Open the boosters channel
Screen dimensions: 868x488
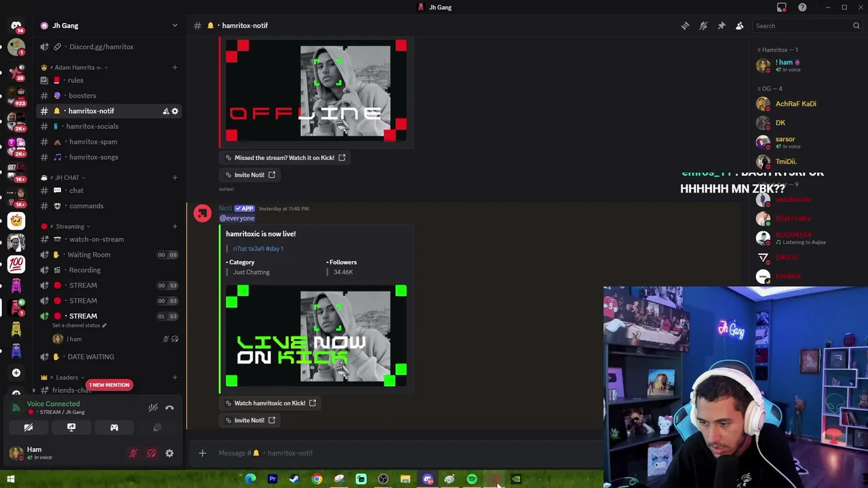click(x=82, y=96)
